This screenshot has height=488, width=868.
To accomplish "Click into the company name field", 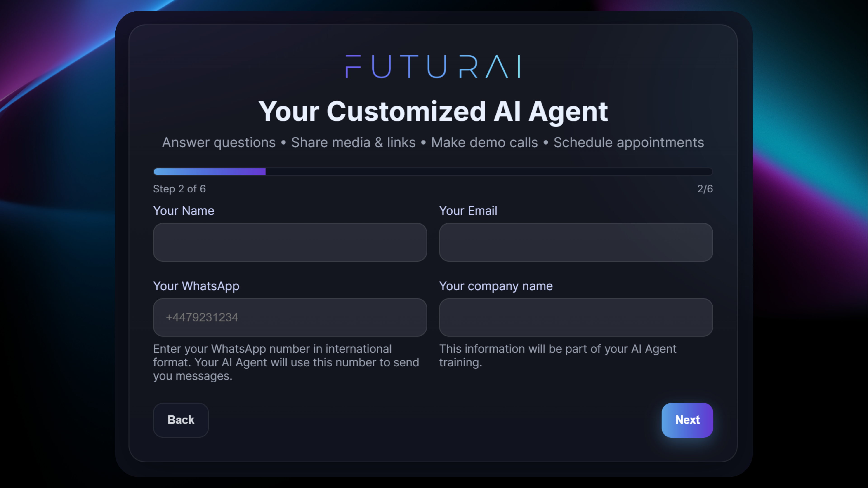I will pos(576,317).
